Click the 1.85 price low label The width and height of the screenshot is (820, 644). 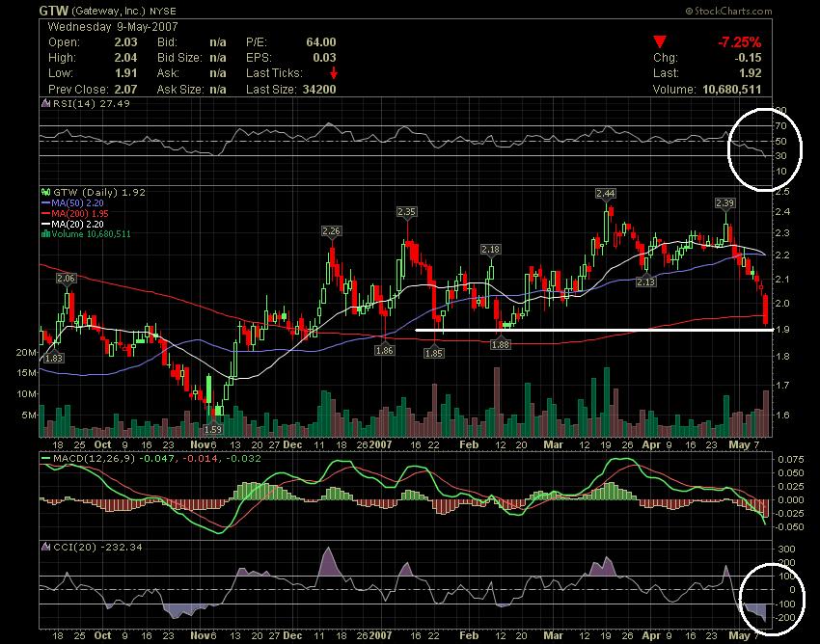434,354
